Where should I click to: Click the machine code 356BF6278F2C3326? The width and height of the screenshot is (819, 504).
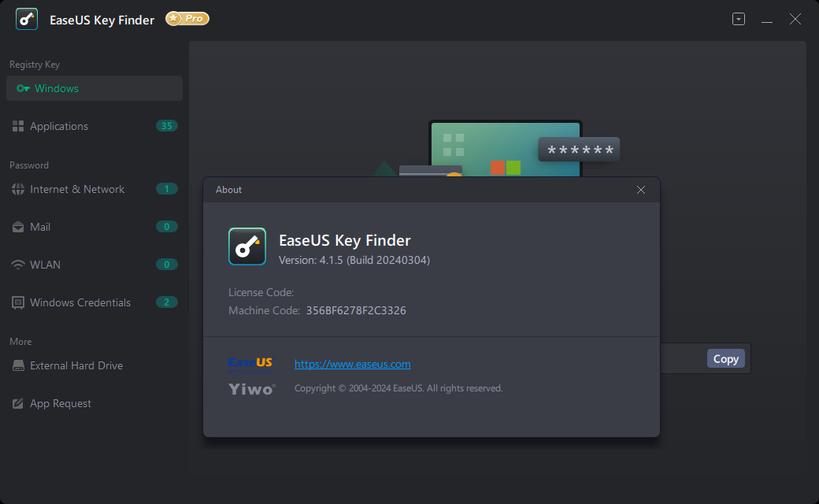pos(356,310)
